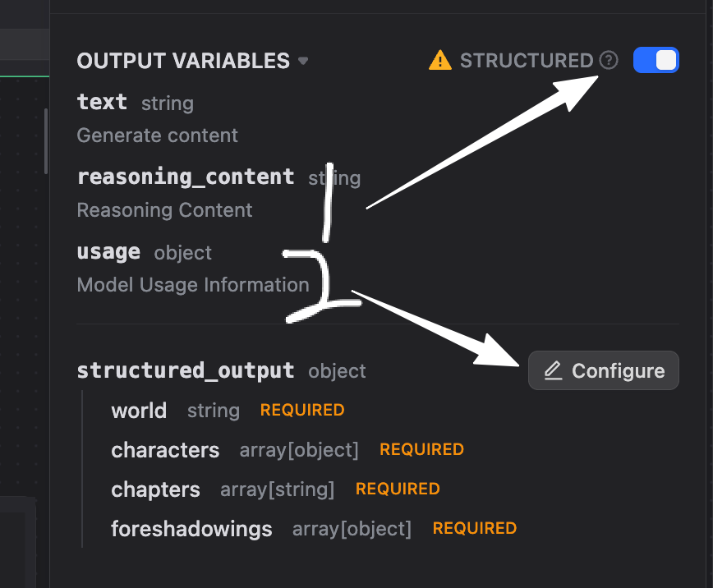The image size is (713, 588).
Task: Click the REQUIRED badge beside foreshadowings
Action: (x=475, y=528)
